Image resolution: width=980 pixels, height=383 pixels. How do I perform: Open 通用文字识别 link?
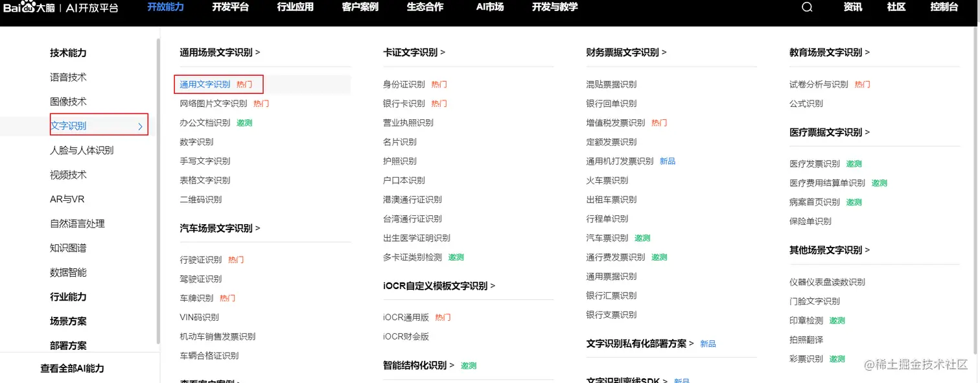205,84
